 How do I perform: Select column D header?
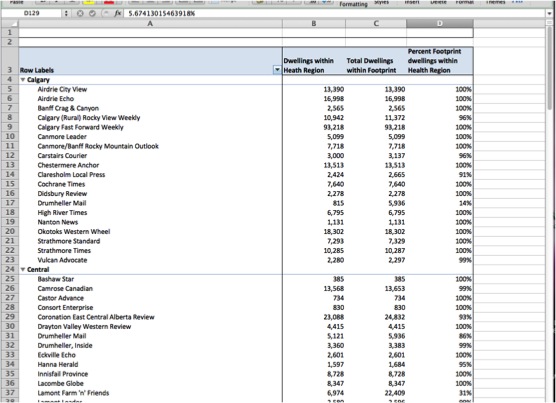440,23
